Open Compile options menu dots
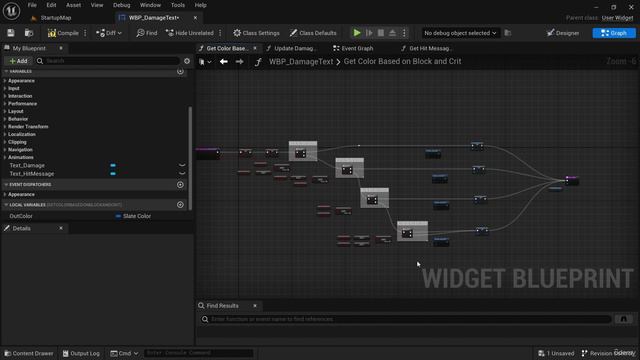 click(x=85, y=33)
